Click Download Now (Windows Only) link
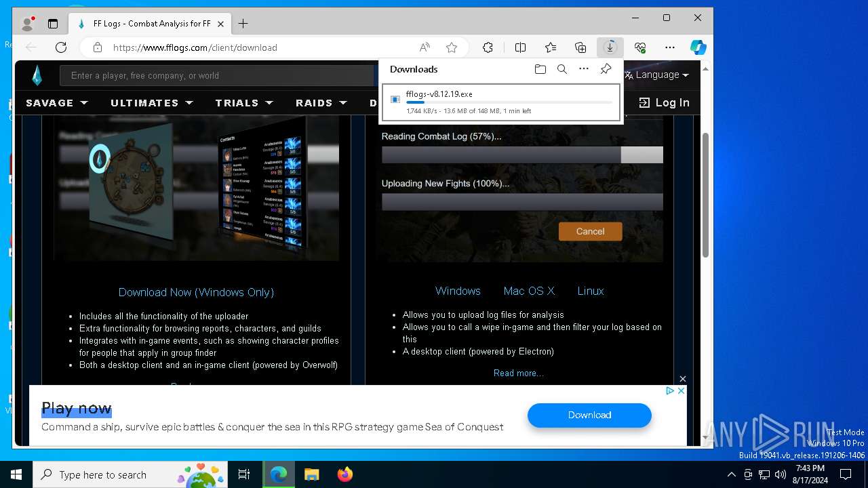 click(x=196, y=293)
